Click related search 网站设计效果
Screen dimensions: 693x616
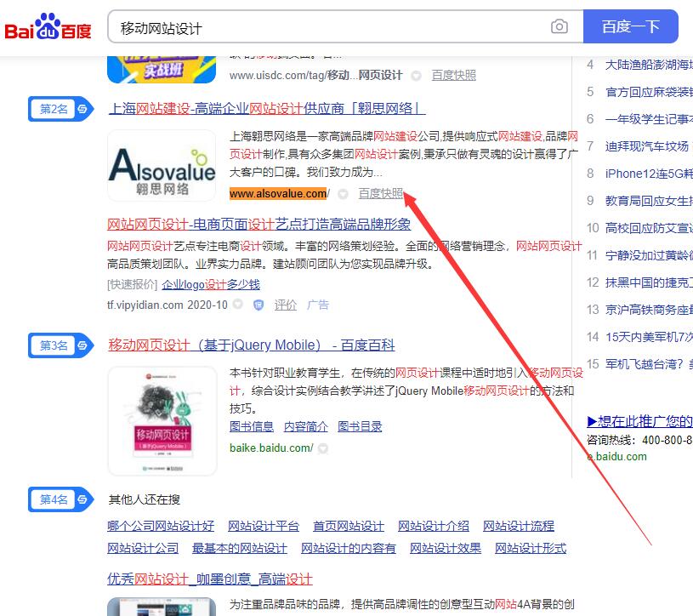point(446,548)
